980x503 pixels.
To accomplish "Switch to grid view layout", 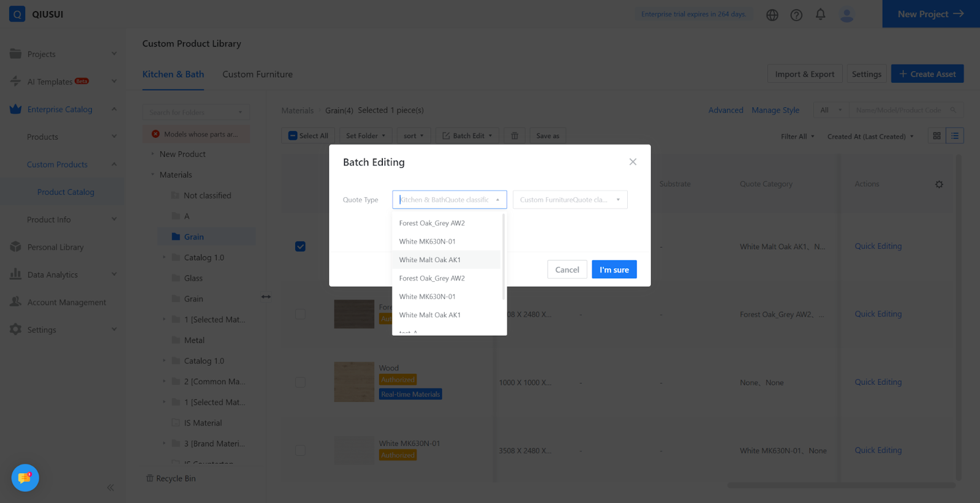I will (937, 136).
